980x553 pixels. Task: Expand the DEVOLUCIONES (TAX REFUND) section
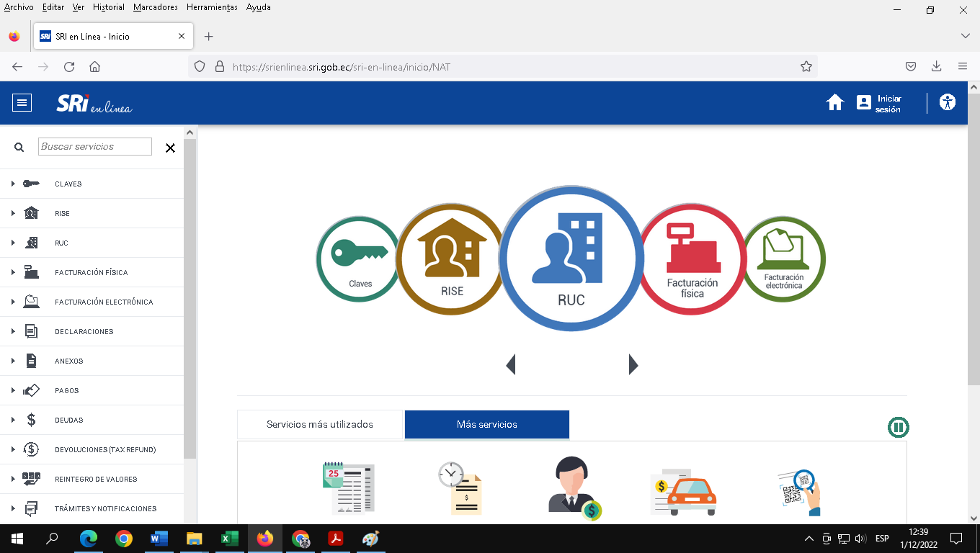[105, 449]
